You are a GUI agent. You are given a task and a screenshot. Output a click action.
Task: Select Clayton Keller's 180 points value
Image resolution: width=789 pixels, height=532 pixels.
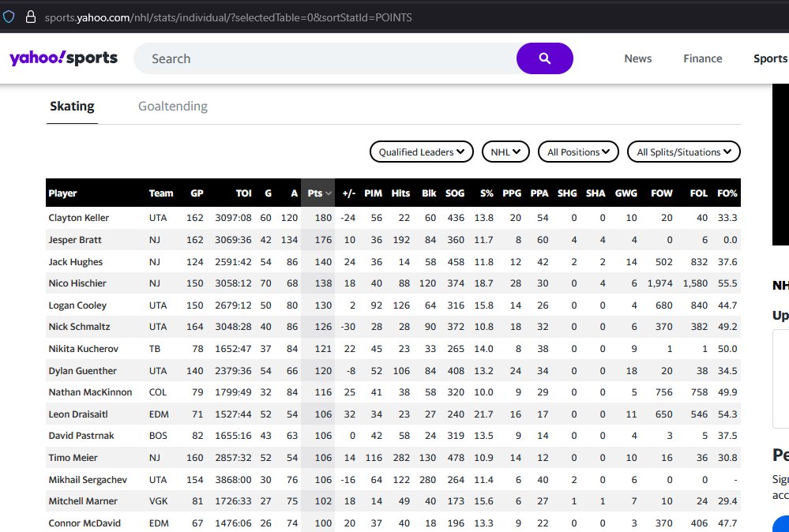pyautogui.click(x=323, y=218)
